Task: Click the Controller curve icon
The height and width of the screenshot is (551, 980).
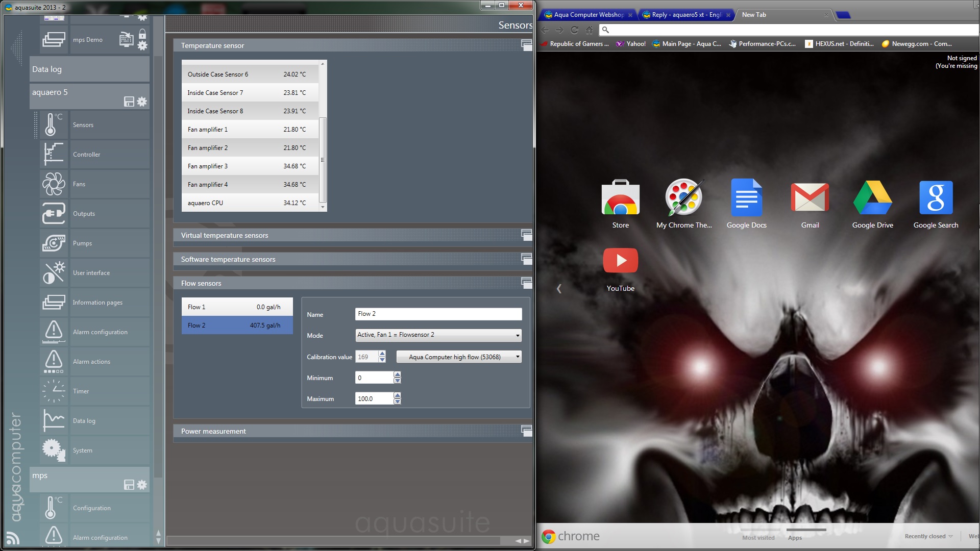Action: (54, 155)
